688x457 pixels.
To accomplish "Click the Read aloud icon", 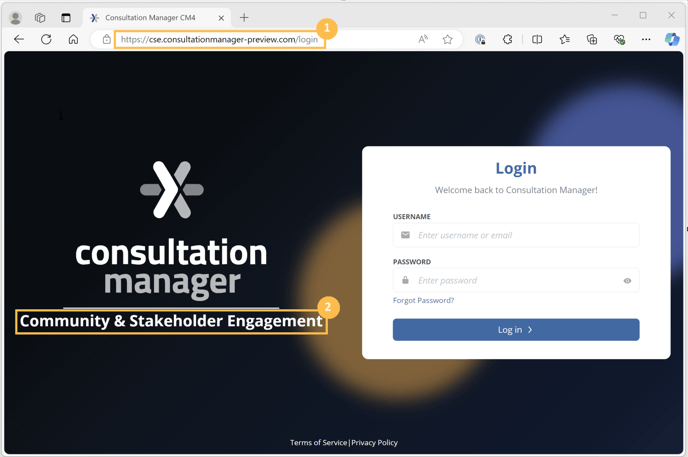I will point(423,39).
